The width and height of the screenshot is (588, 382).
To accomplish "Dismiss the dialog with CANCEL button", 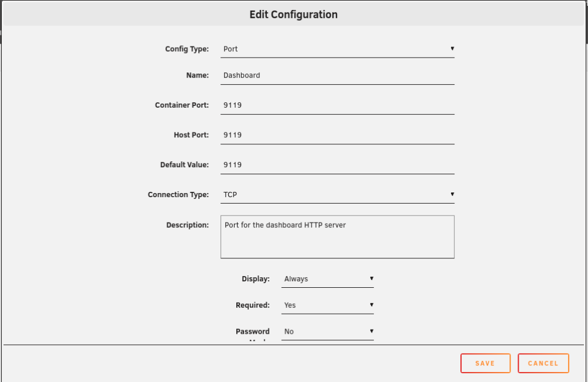I will tap(543, 363).
